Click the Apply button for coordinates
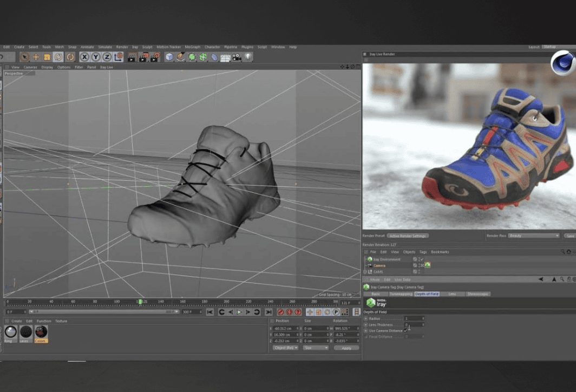This screenshot has width=576, height=392. point(346,348)
